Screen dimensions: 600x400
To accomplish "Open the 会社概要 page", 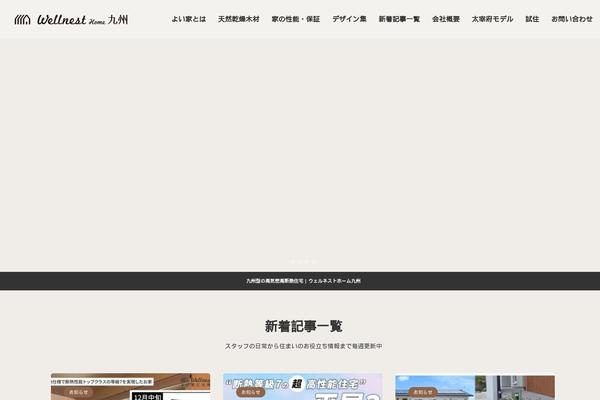I will (x=446, y=19).
